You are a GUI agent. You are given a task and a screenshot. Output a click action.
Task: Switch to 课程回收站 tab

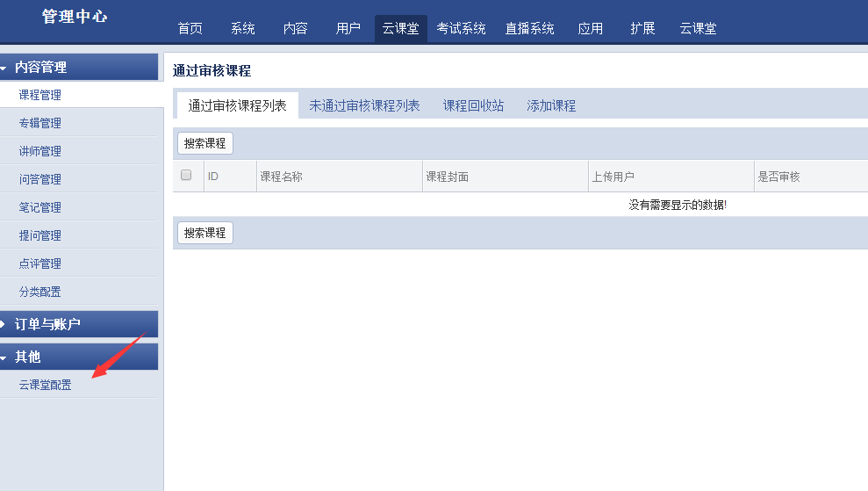pos(473,106)
